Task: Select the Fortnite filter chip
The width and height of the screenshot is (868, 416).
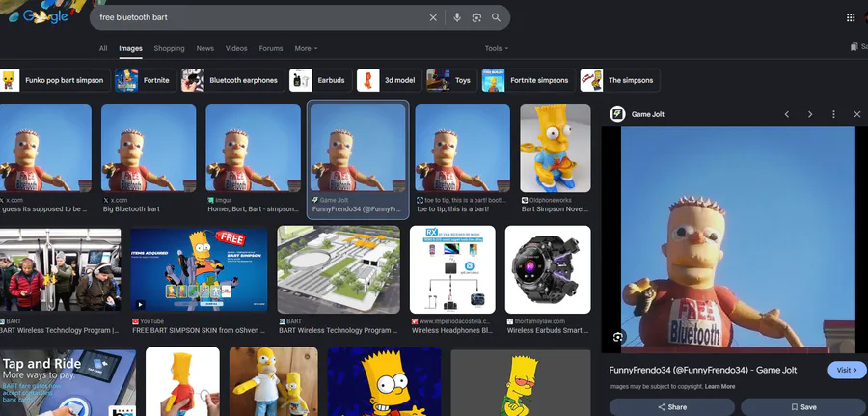Action: pos(146,80)
